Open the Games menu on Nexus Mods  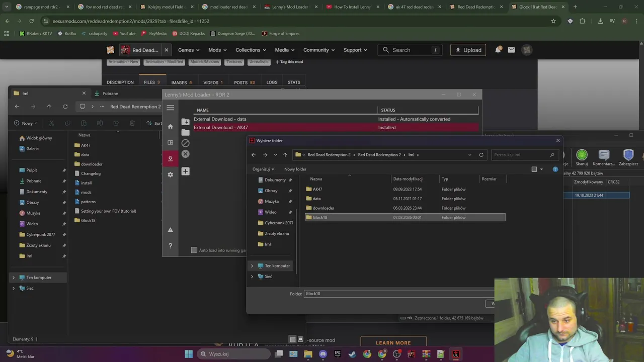[x=189, y=50]
